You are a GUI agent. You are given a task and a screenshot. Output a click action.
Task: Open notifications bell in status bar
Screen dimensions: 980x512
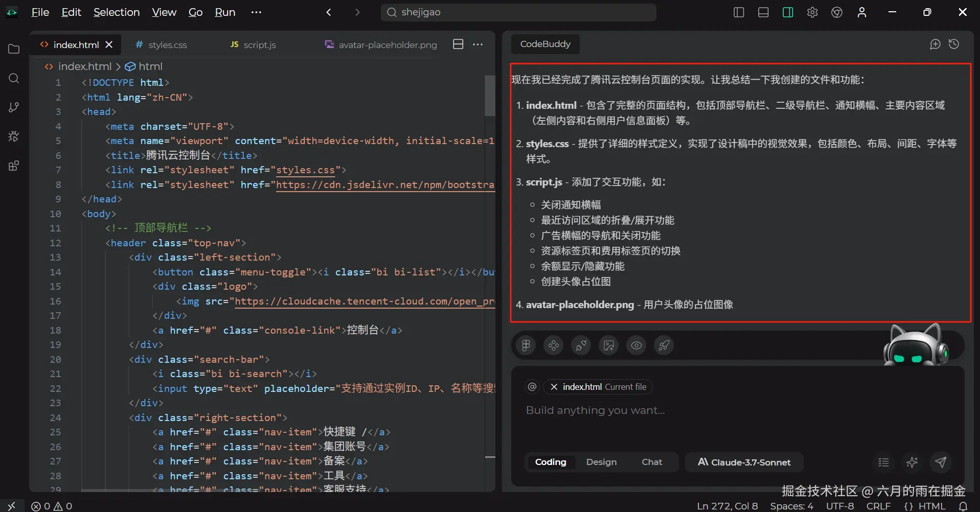pos(963,506)
